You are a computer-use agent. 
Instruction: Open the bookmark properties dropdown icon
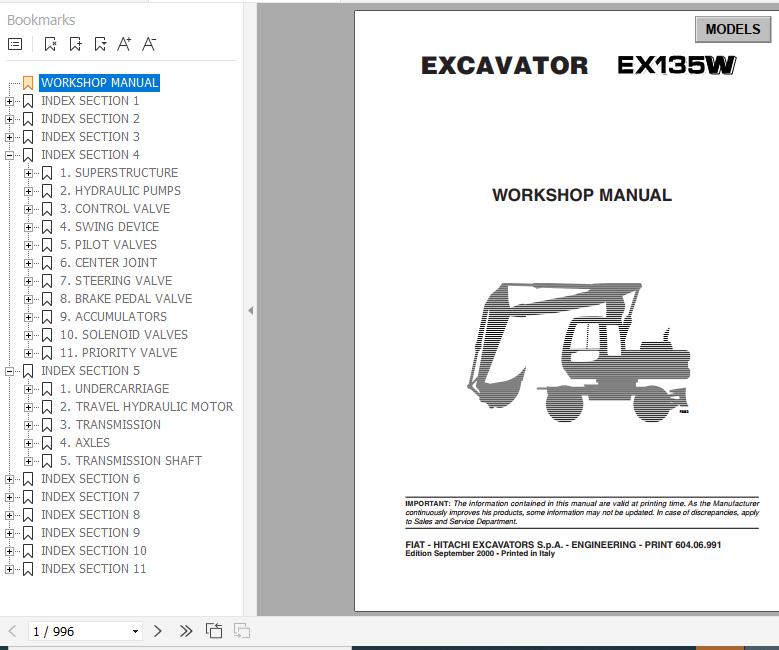pyautogui.click(x=100, y=44)
